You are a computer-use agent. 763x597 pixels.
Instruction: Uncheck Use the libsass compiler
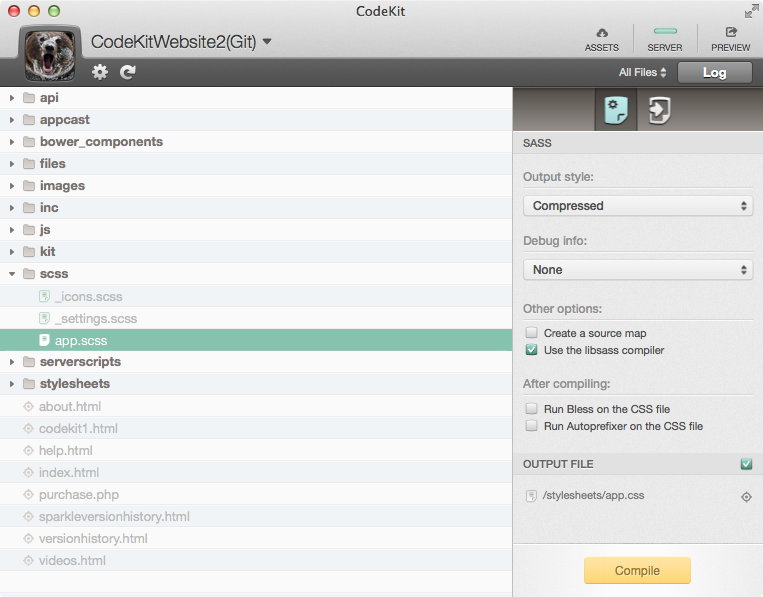(532, 350)
